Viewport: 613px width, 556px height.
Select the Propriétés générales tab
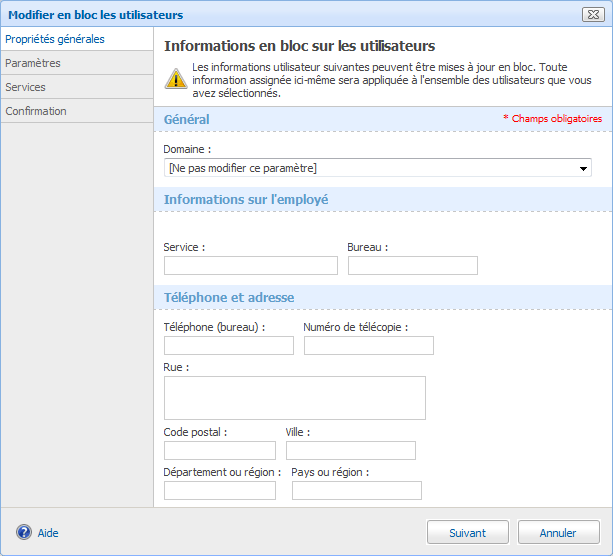[x=55, y=39]
